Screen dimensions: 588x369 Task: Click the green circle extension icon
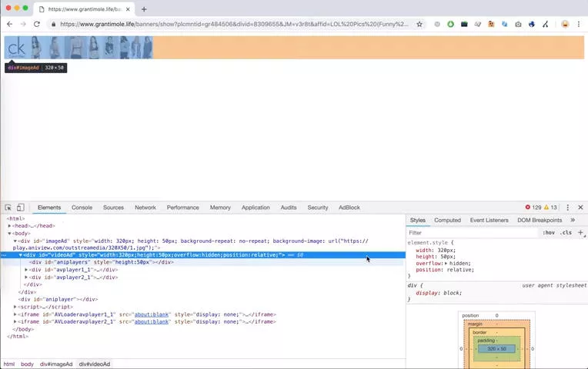pyautogui.click(x=450, y=24)
